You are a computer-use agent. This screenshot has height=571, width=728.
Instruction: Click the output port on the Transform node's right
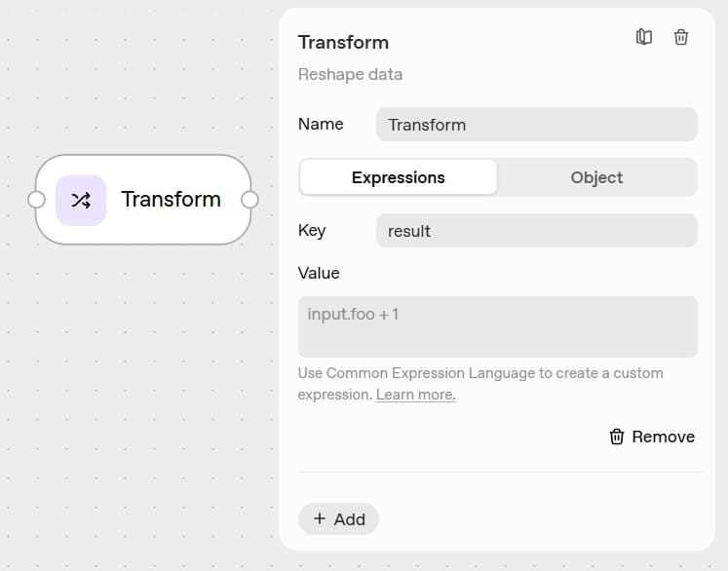(x=249, y=200)
